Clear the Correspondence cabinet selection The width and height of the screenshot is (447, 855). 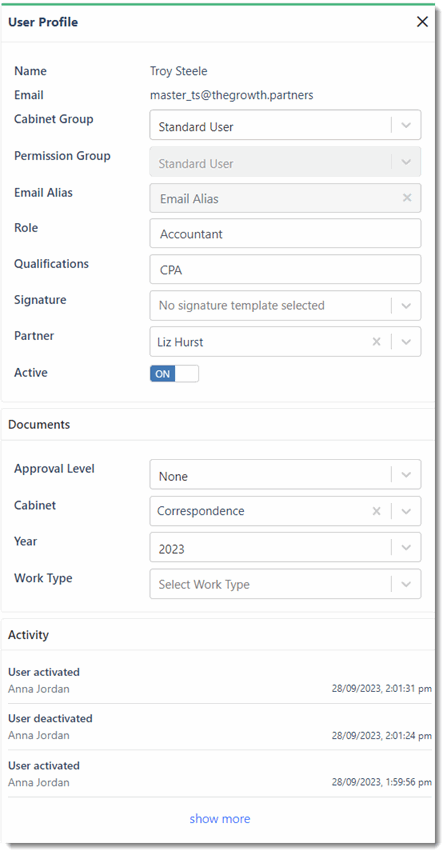pyautogui.click(x=376, y=511)
